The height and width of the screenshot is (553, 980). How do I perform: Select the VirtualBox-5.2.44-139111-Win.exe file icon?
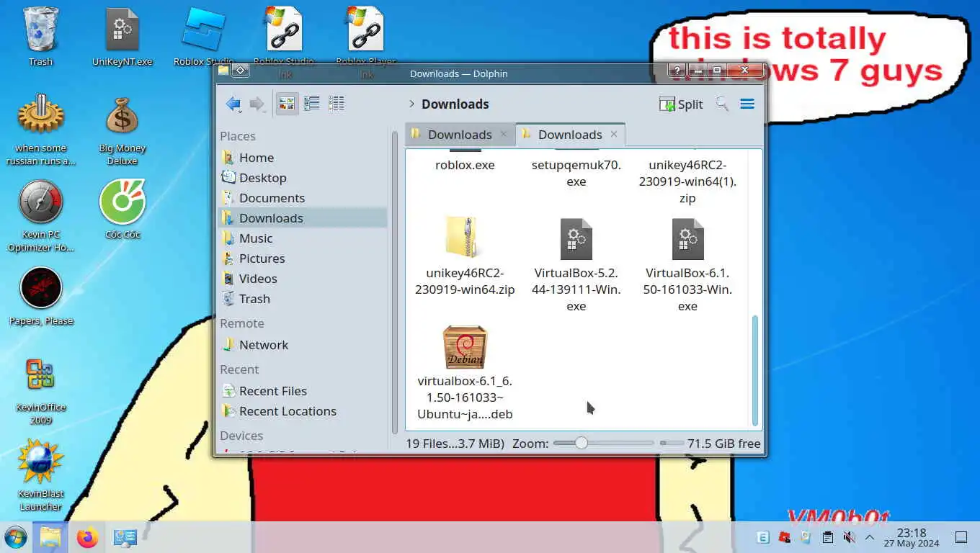(x=576, y=239)
